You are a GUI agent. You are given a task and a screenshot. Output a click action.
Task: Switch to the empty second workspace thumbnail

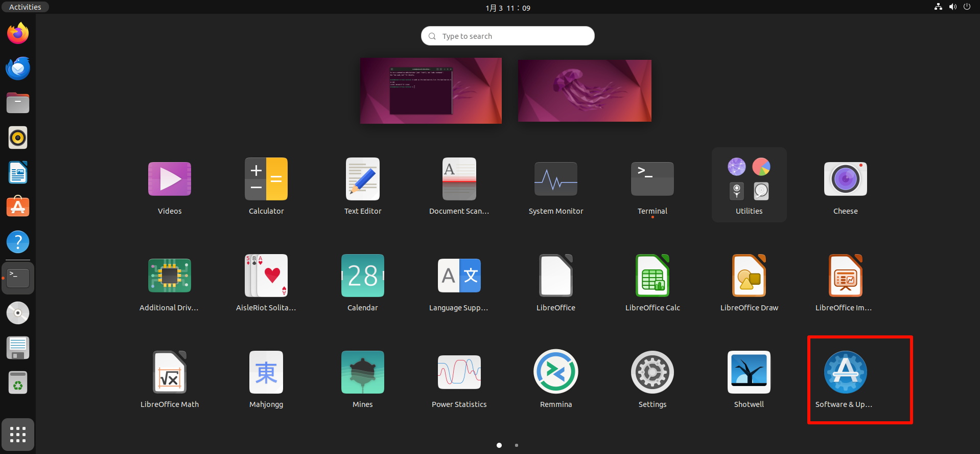coord(585,90)
